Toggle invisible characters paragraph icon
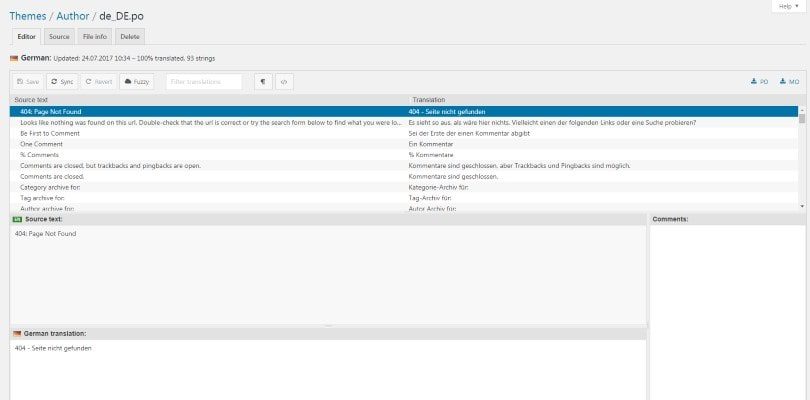Viewport: 810px width, 400px height. [263, 82]
